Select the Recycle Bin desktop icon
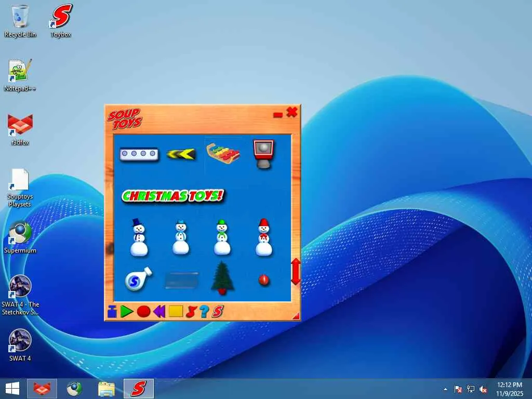Image resolution: width=532 pixels, height=399 pixels. tap(20, 21)
